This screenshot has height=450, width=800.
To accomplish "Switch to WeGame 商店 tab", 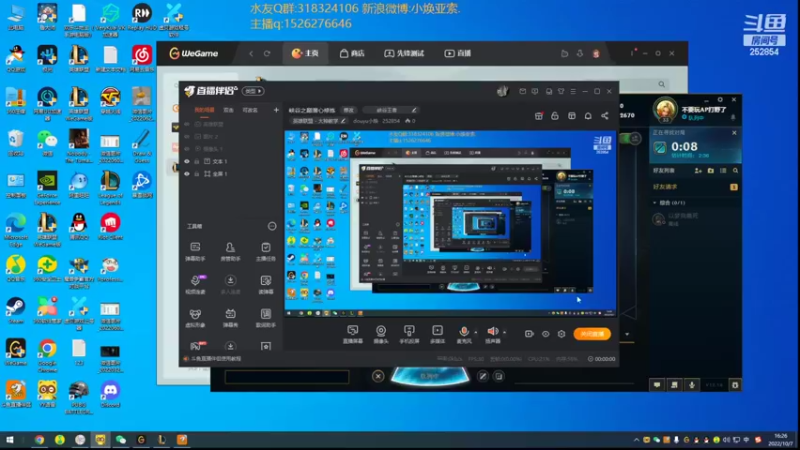I will [352, 53].
